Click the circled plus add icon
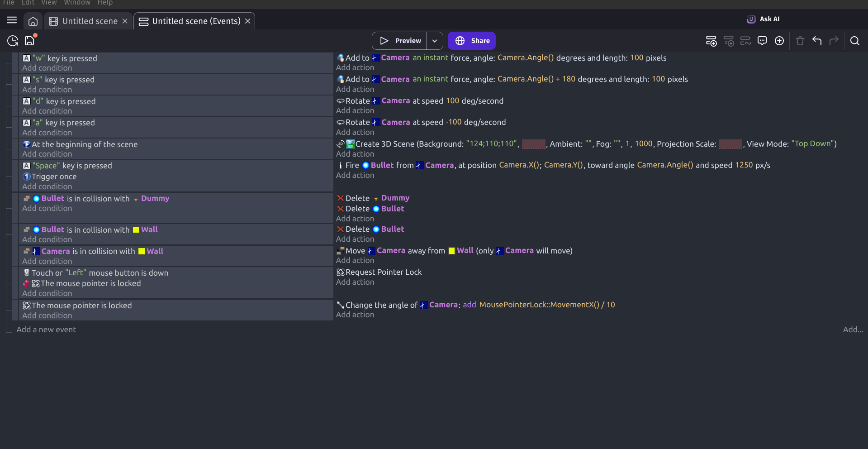 [x=779, y=41]
